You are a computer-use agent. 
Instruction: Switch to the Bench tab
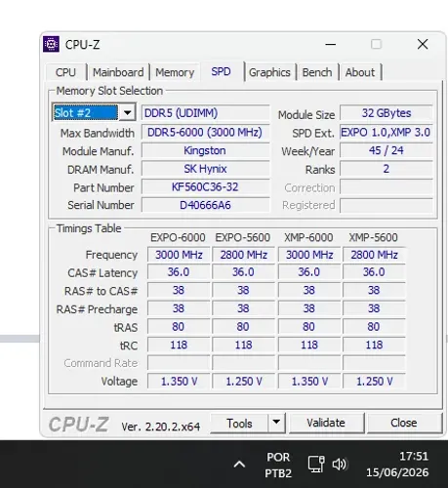point(317,72)
